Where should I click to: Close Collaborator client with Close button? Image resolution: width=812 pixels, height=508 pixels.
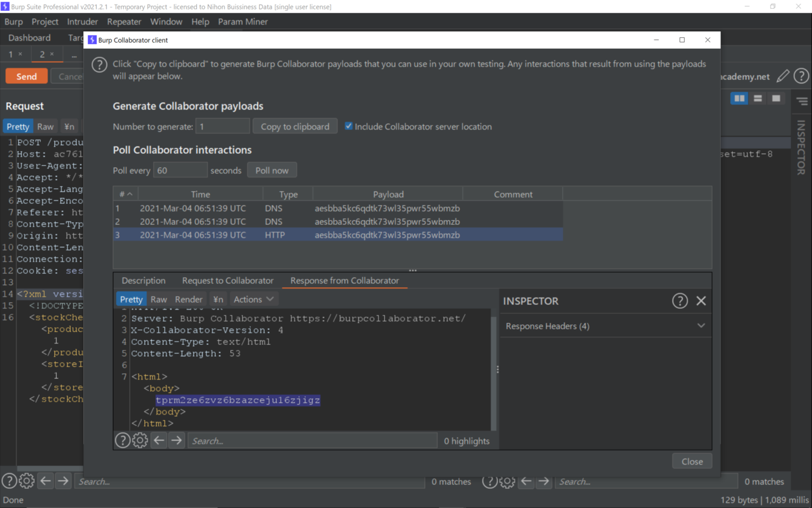pos(692,461)
